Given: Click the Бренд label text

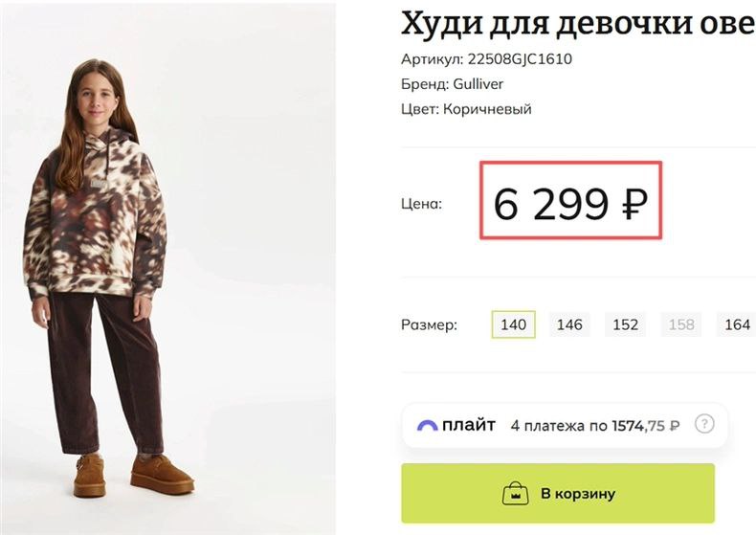Looking at the screenshot, I should point(422,84).
